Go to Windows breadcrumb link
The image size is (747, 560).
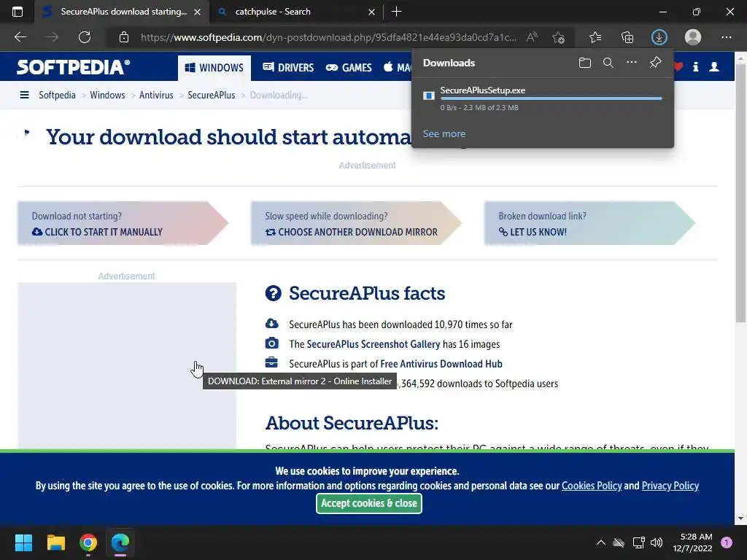tap(107, 95)
